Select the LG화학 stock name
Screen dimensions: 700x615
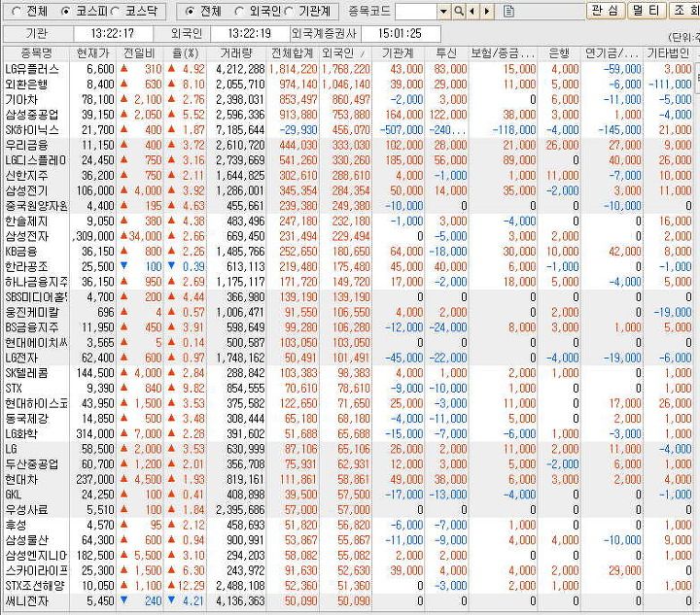point(21,434)
